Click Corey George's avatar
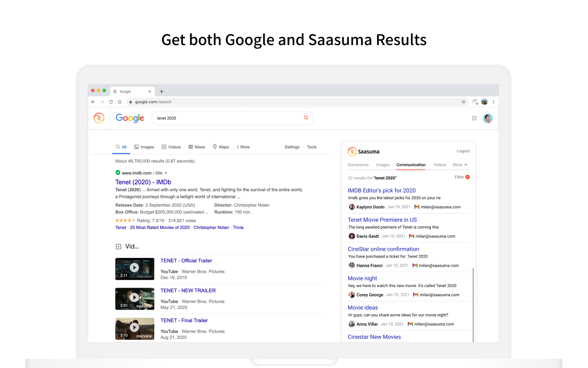Viewport: 588px width, 368px height. (x=352, y=295)
